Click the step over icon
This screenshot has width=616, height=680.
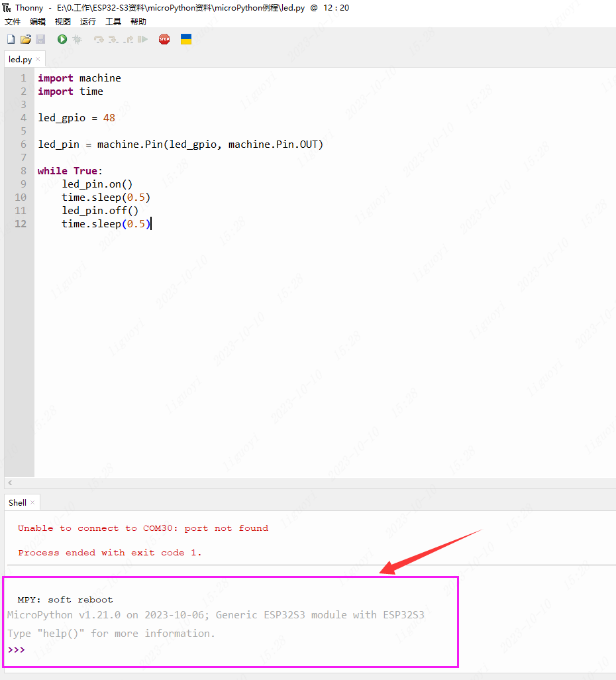coord(99,40)
